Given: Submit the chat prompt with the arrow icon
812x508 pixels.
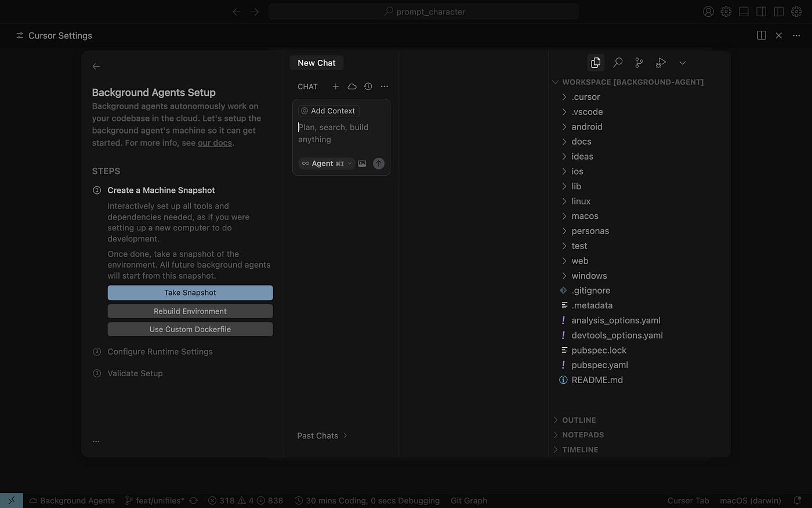Looking at the screenshot, I should coord(378,163).
